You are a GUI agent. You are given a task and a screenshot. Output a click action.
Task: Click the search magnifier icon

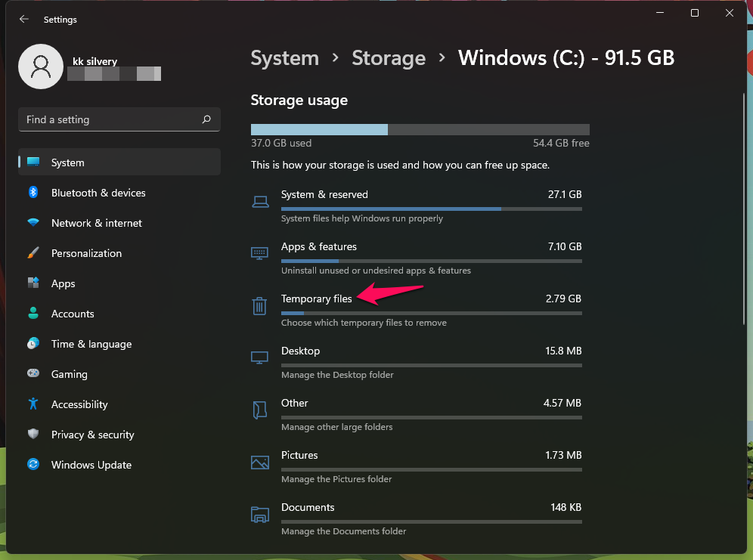tap(206, 119)
